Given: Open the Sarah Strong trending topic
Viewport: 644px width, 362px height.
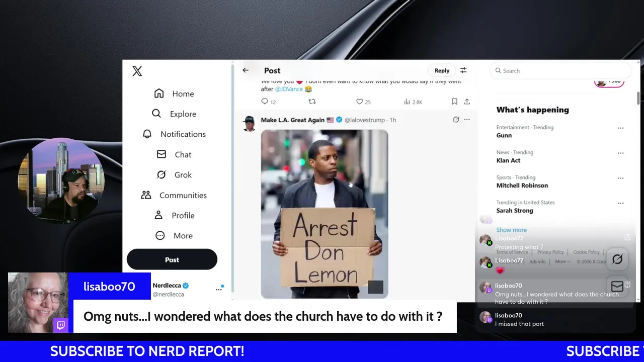Looking at the screenshot, I should (515, 211).
